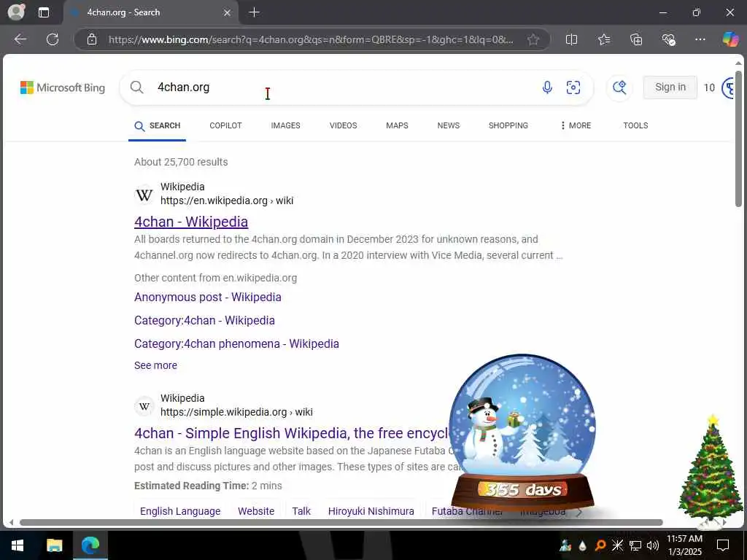Expand See more Wikipedia content
This screenshot has width=747, height=560.
tap(156, 365)
